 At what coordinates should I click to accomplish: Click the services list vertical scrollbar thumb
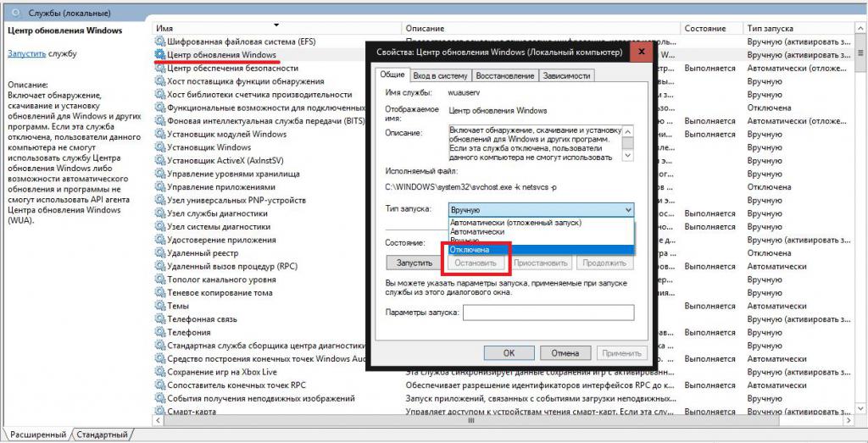[x=860, y=53]
